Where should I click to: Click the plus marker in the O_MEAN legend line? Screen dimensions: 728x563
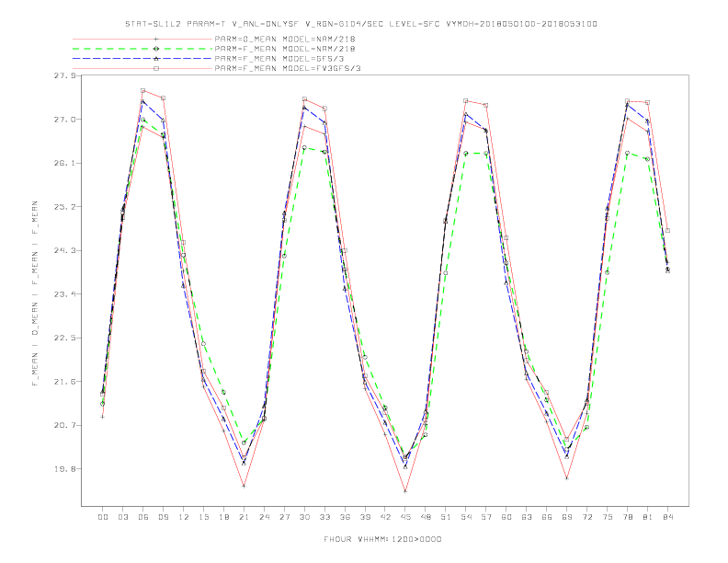click(156, 39)
